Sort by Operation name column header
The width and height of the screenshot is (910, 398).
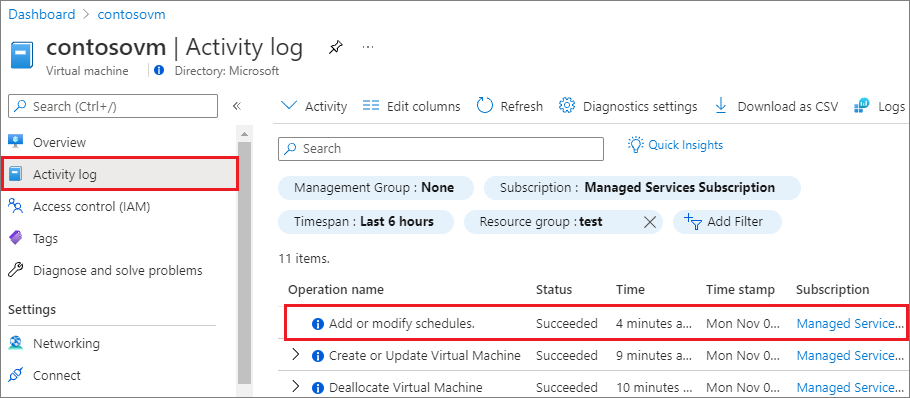coord(336,290)
